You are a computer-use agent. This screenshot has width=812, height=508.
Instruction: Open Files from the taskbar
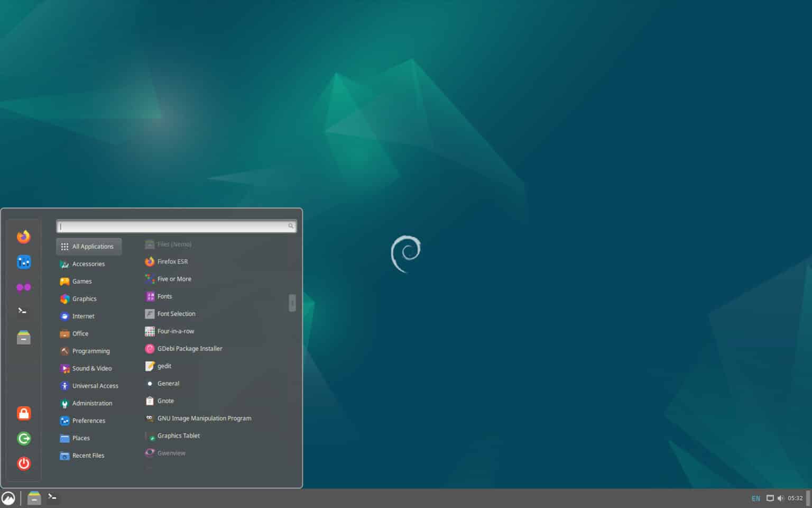click(34, 498)
